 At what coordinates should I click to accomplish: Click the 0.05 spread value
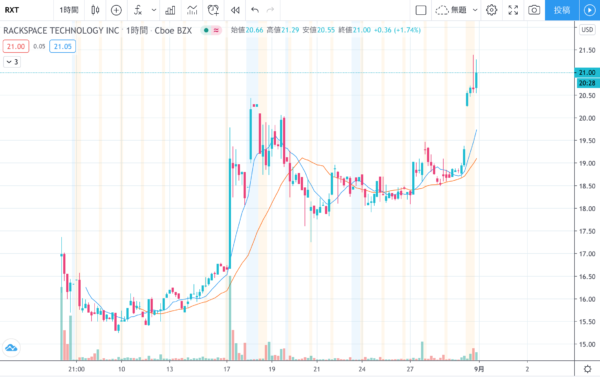pyautogui.click(x=39, y=46)
